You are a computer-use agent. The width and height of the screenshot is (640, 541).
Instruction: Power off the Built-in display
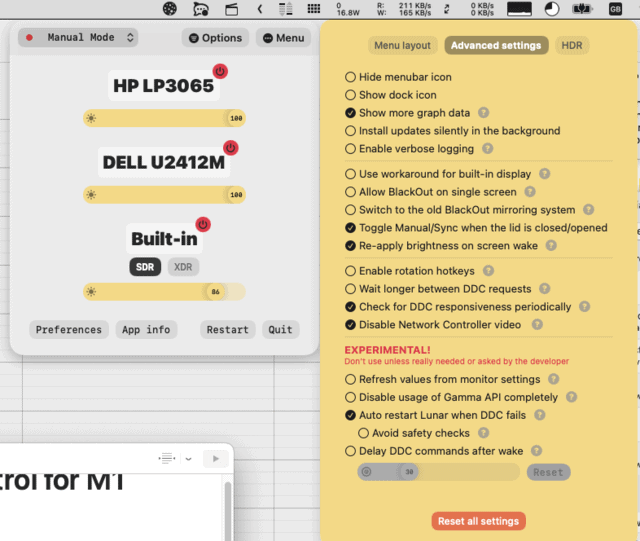pyautogui.click(x=203, y=225)
